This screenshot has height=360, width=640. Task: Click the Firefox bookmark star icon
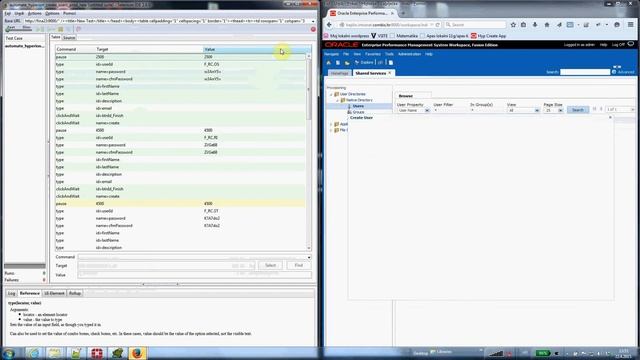click(x=513, y=25)
